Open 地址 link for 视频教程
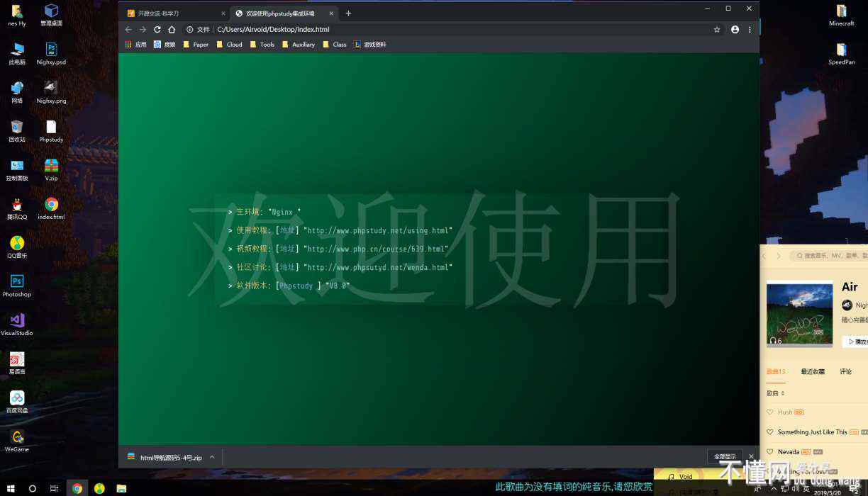 [x=287, y=249]
